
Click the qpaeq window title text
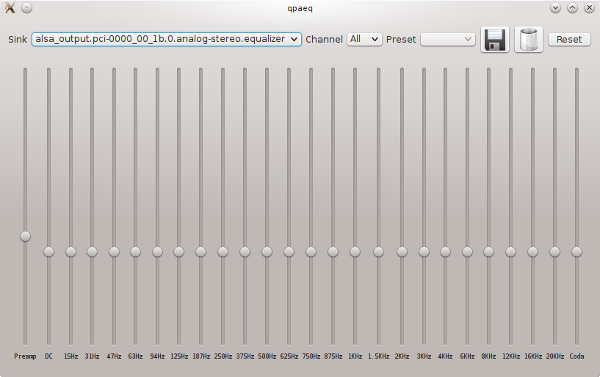(300, 8)
